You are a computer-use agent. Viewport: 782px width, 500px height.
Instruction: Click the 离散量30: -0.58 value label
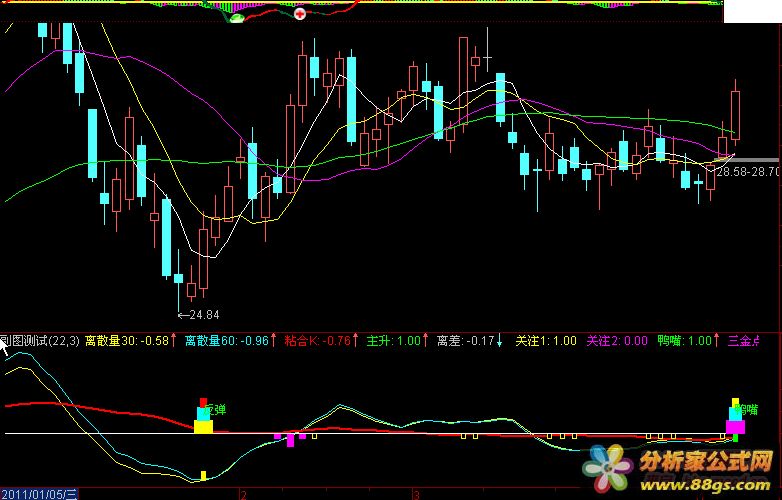pos(127,341)
